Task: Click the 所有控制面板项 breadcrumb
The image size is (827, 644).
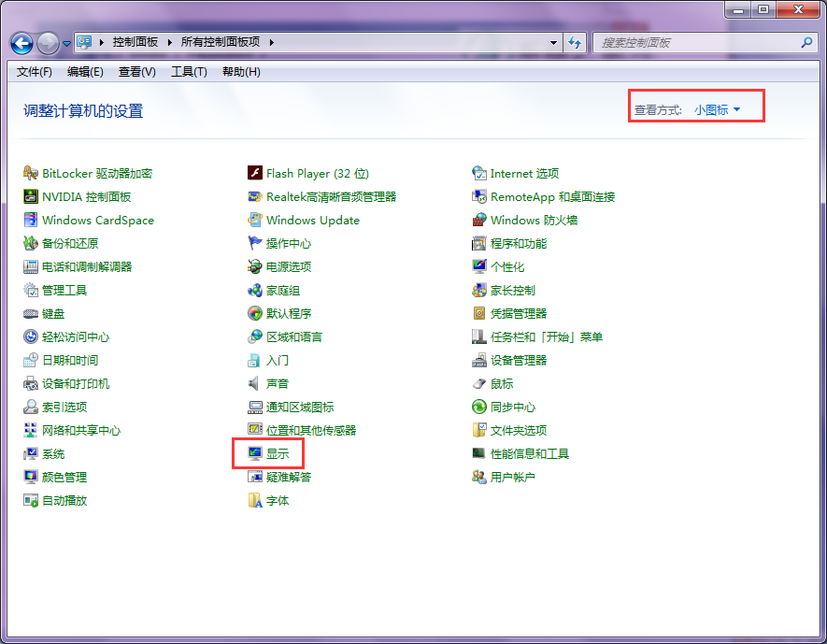Action: click(x=221, y=42)
